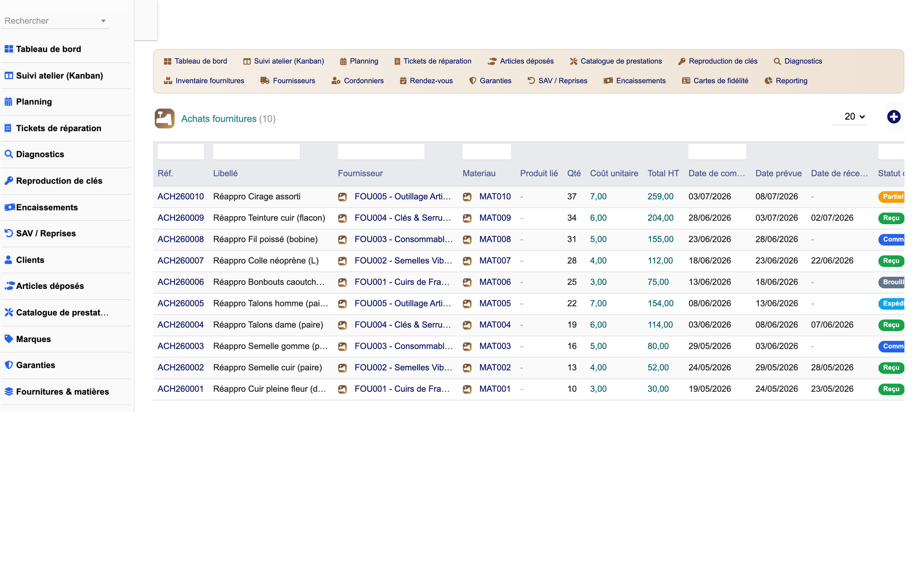Click Garanties shield icon in sidebar

9,365
